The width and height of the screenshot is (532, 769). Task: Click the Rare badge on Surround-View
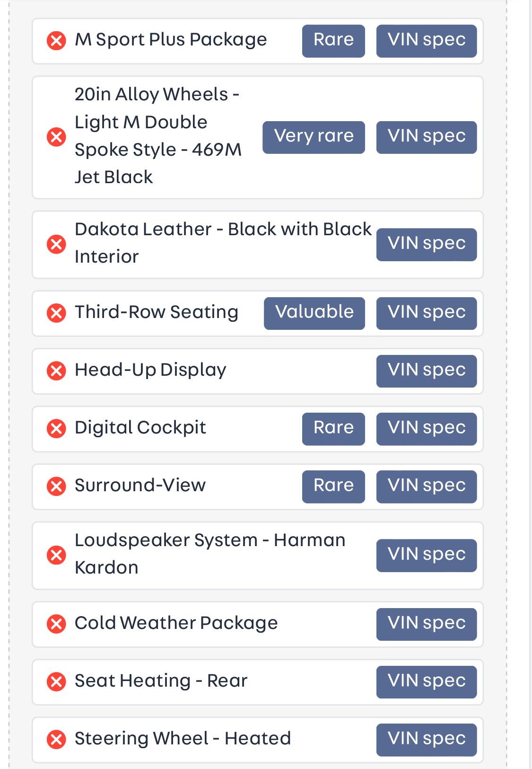click(333, 486)
